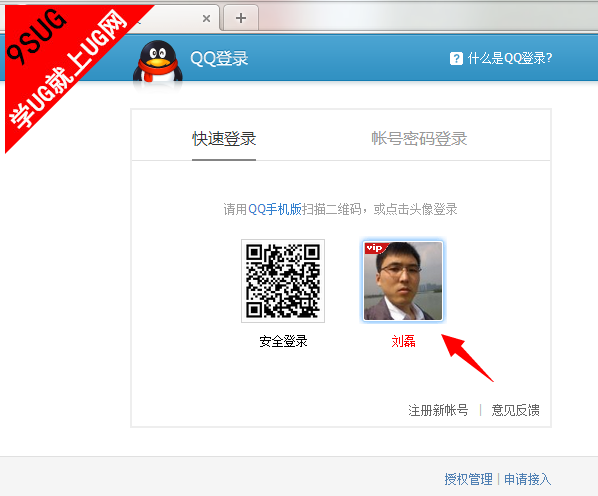Open the 意见反馈 feedback link
Image resolution: width=598 pixels, height=496 pixels.
[515, 410]
